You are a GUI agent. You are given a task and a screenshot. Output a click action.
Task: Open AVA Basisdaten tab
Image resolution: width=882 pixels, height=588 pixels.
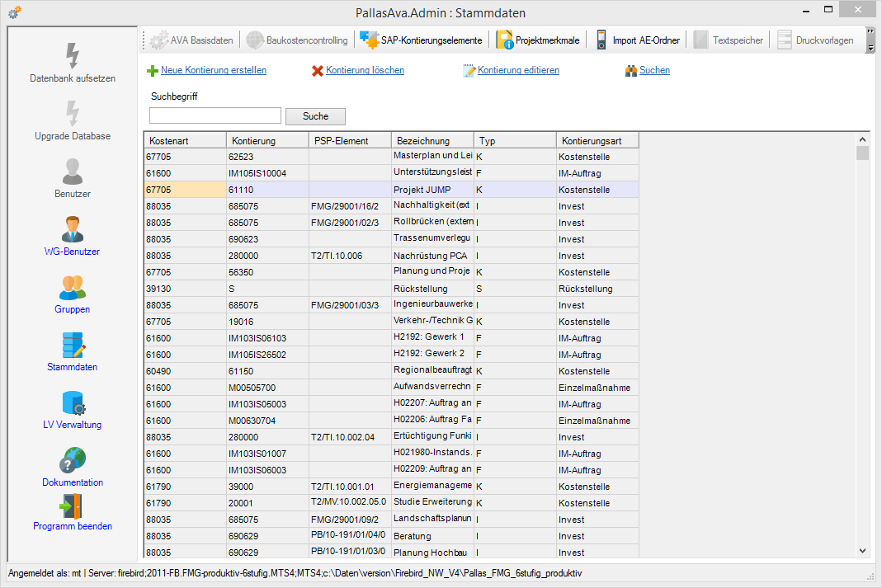point(201,40)
